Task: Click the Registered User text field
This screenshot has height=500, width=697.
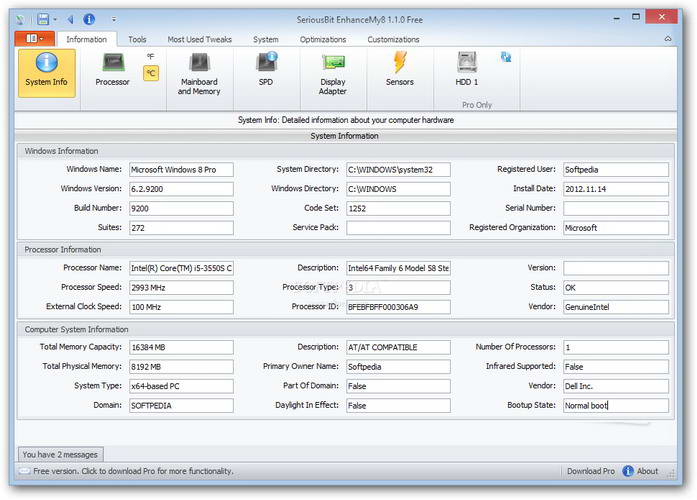Action: click(615, 170)
